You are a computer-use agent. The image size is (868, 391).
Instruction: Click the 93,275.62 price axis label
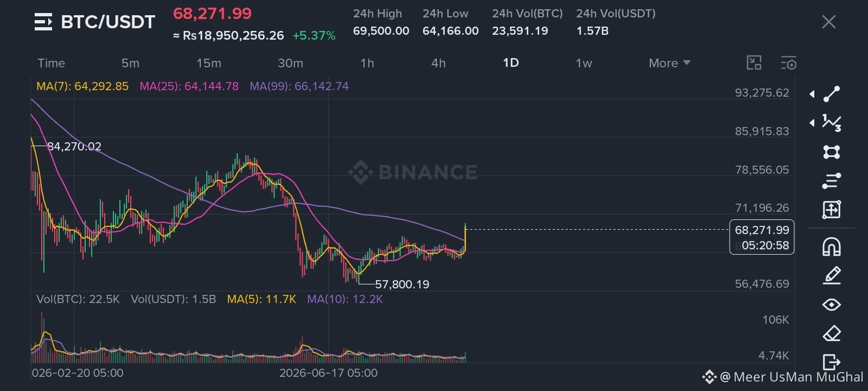[762, 93]
